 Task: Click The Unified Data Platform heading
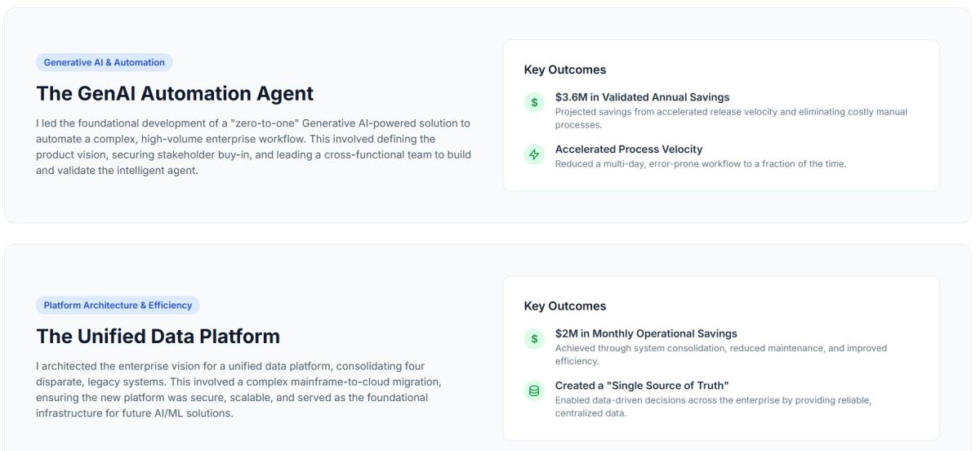[x=158, y=336]
